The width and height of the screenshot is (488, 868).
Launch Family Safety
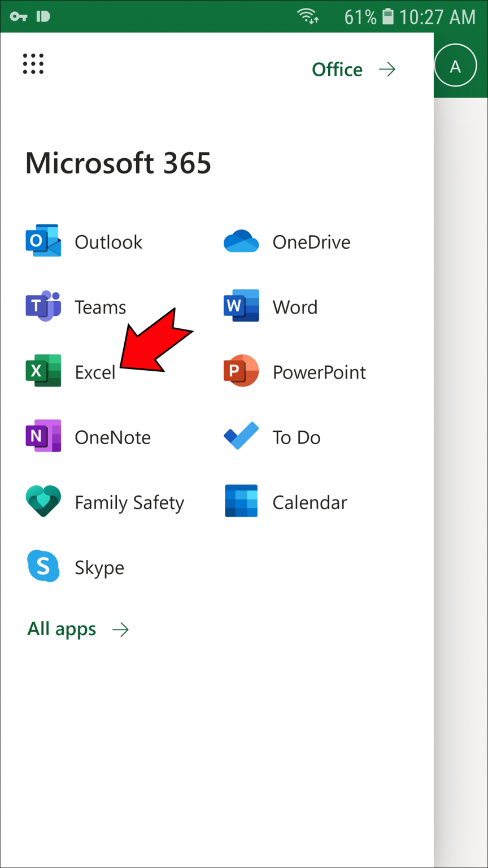(x=43, y=502)
